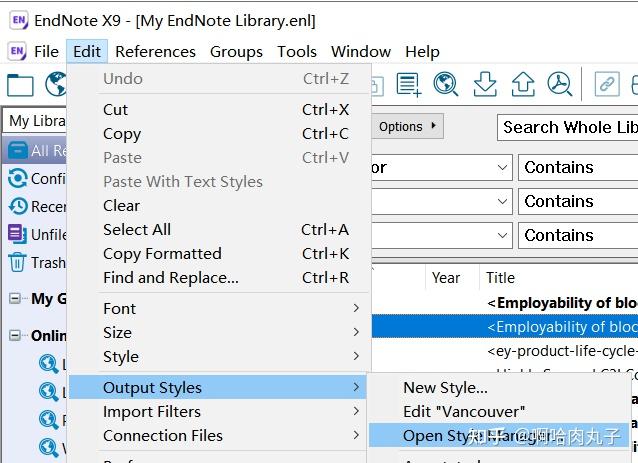Click the Import download-arrow toolbar icon
The image size is (638, 463).
point(485,85)
